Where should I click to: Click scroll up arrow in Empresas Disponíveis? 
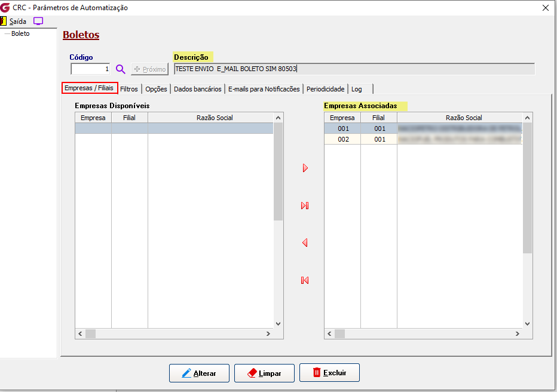278,118
